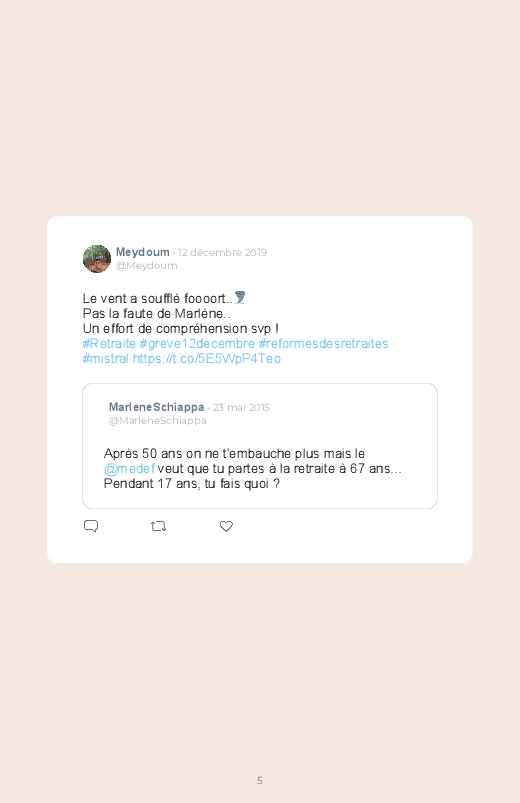Open the @medef mention link
The image size is (520, 803).
129,469
